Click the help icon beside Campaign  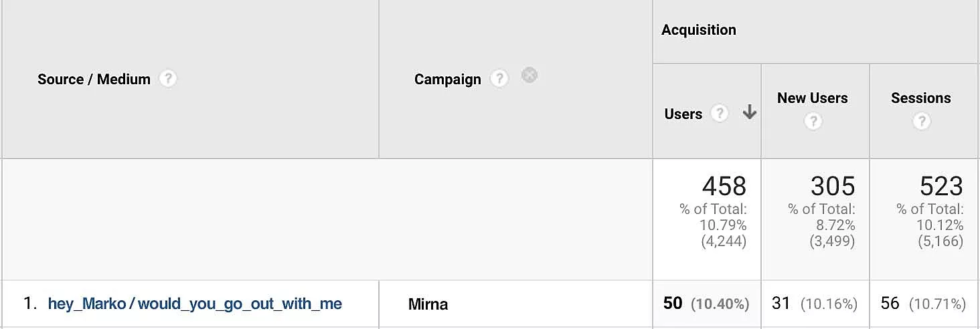pos(499,79)
